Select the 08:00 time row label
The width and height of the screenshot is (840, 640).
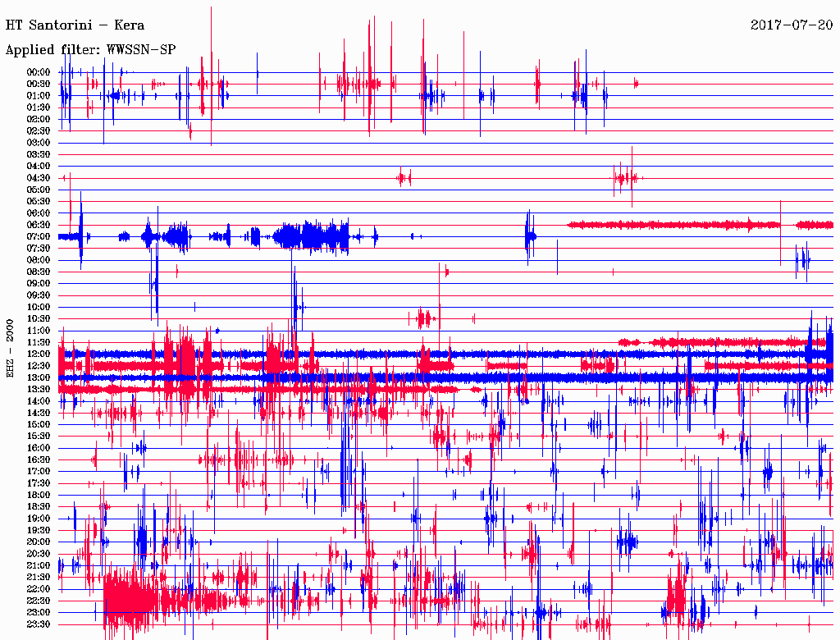click(x=39, y=260)
